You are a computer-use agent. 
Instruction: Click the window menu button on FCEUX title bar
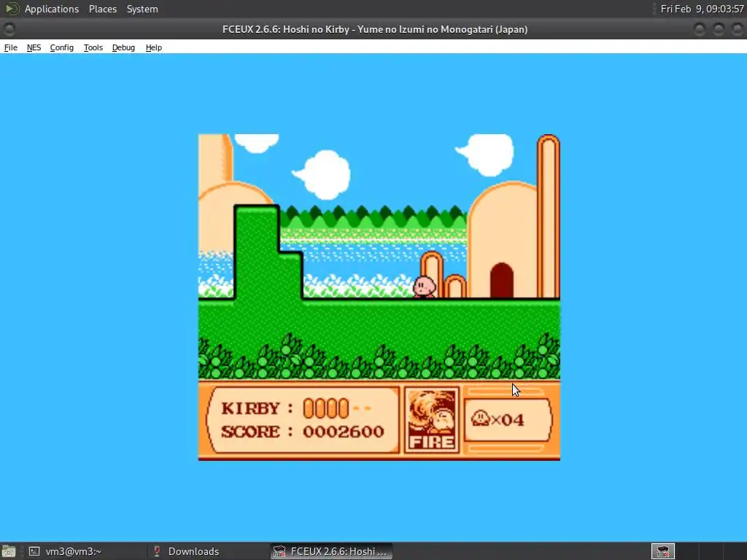click(9, 29)
